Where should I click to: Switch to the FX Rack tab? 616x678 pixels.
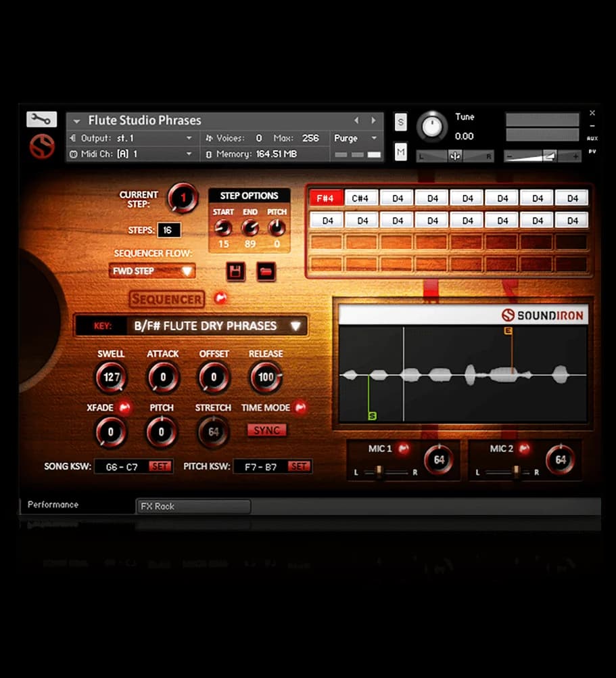(x=194, y=506)
